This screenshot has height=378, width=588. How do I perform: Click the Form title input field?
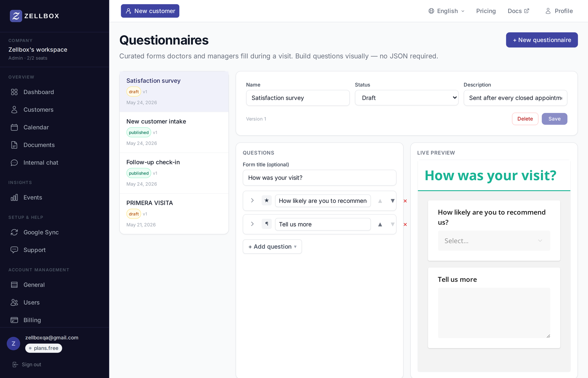pos(319,178)
